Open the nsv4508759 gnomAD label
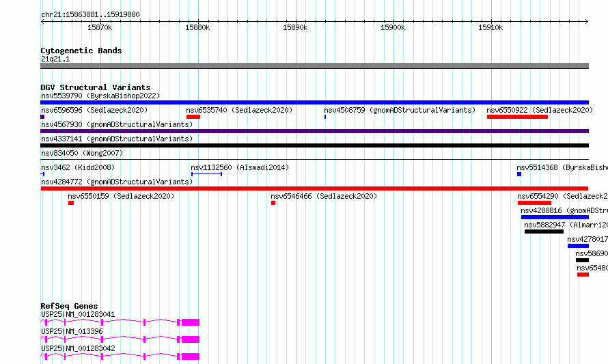 [400, 110]
